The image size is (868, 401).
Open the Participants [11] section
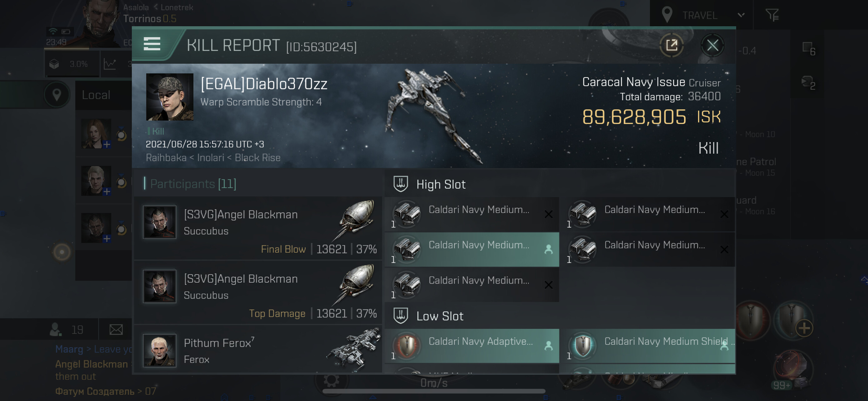point(193,184)
